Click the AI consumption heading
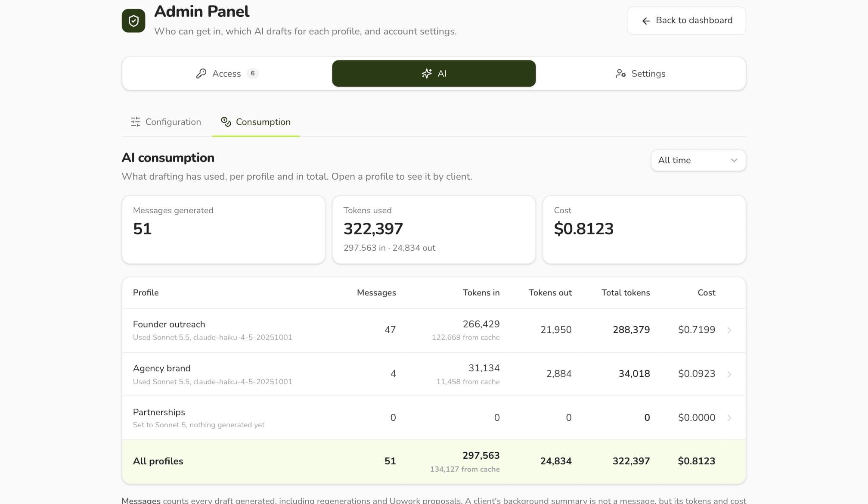This screenshot has height=504, width=868. pyautogui.click(x=168, y=158)
